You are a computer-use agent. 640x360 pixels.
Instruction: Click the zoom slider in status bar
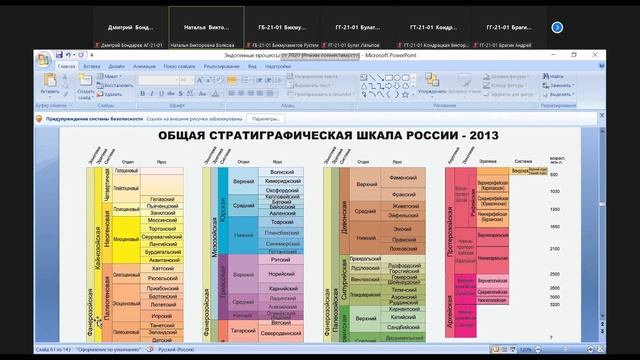[x=565, y=349]
